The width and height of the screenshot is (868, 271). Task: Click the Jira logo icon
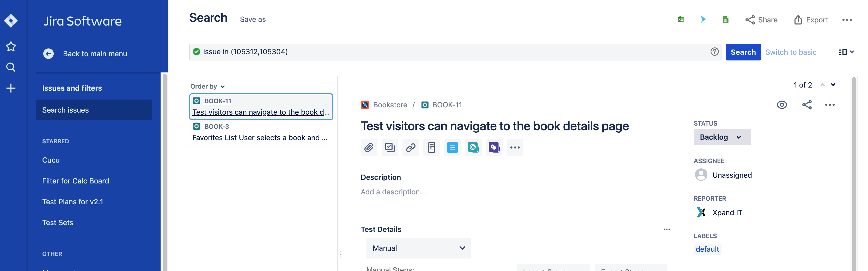point(11,21)
